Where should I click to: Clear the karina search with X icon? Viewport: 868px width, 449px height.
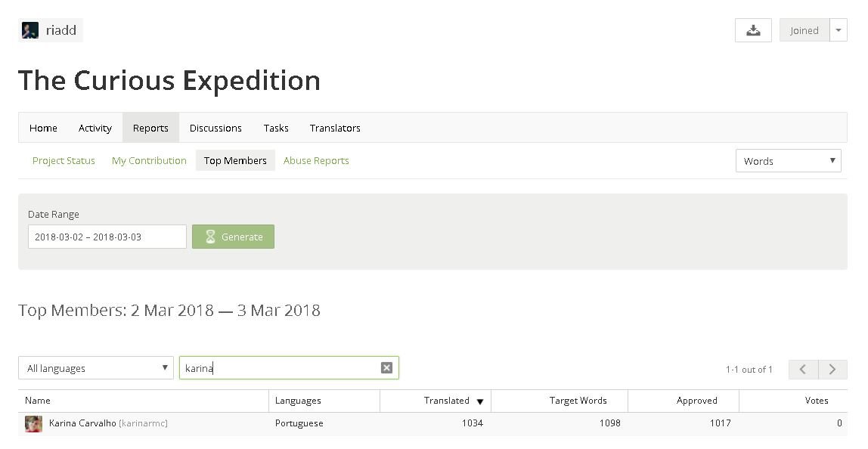[386, 367]
